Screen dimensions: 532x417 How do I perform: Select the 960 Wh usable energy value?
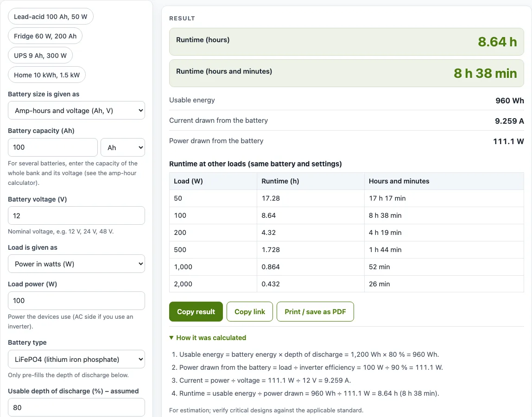510,101
